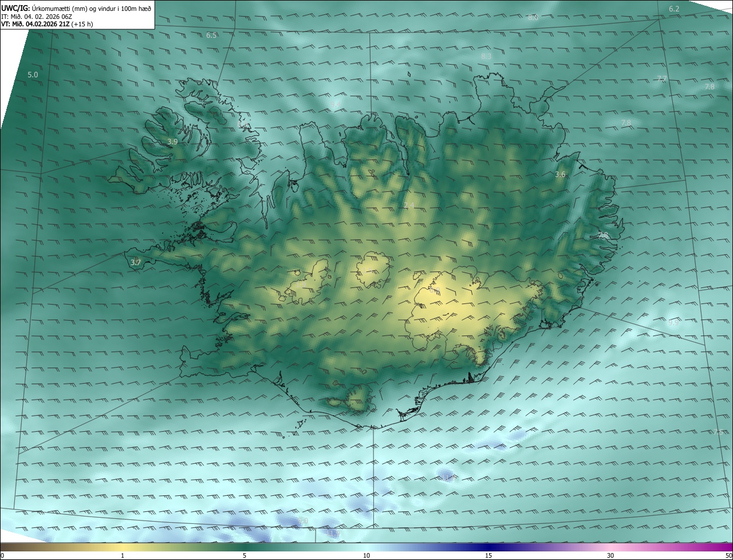Screen dimensions: 733x560
Task: Click the north-central value '2.4'
Action: pyautogui.click(x=409, y=205)
